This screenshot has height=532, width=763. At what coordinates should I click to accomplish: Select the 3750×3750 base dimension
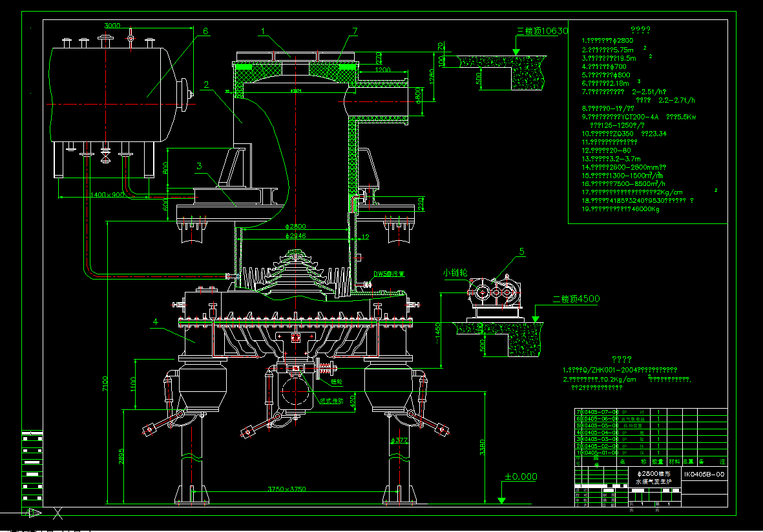click(x=287, y=489)
